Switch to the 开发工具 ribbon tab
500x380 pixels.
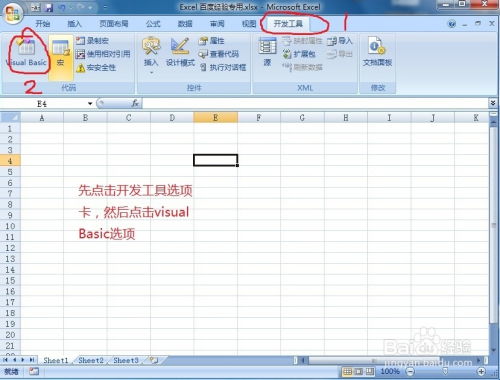coord(288,24)
